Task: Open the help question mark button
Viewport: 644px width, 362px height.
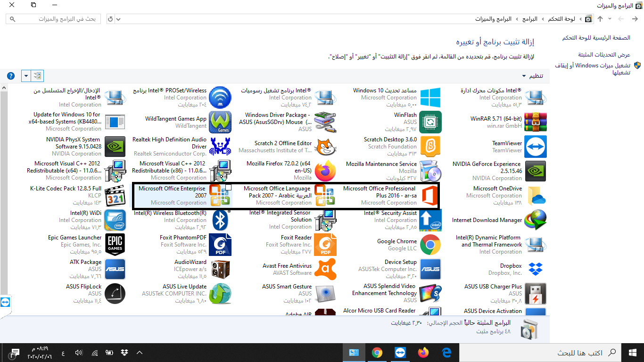Action: click(11, 76)
